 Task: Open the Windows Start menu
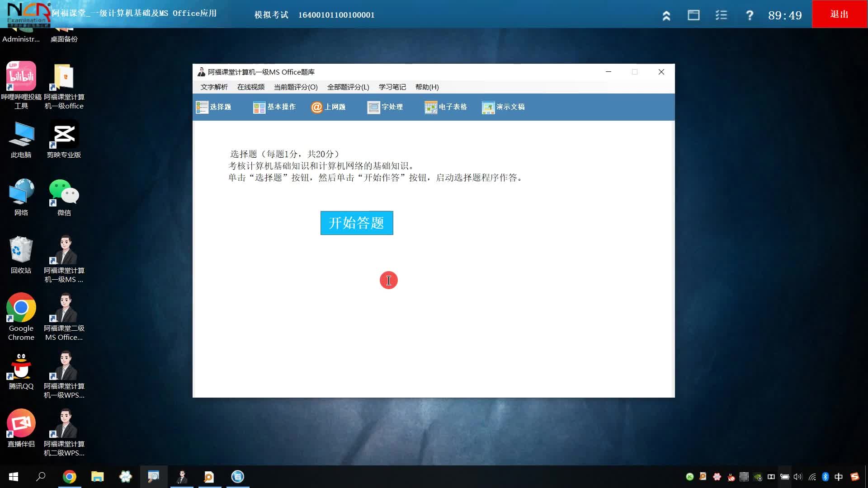[14, 477]
